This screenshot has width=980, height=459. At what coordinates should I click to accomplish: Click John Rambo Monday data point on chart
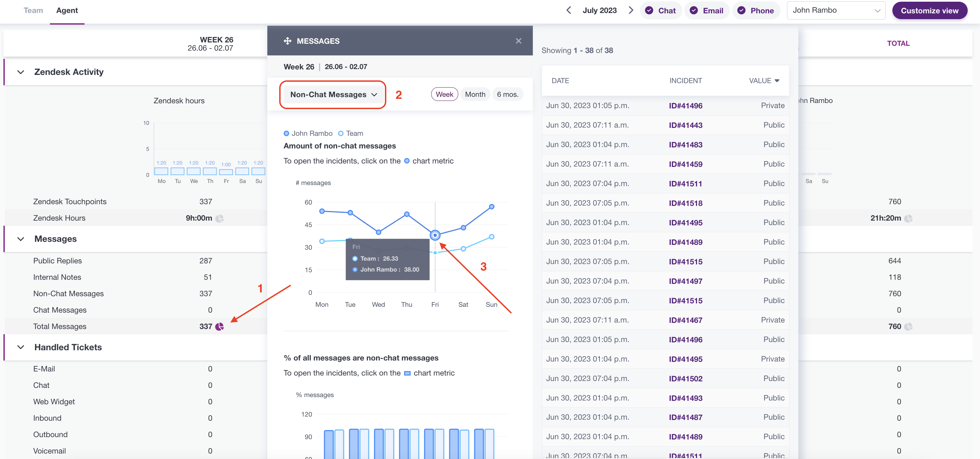(322, 211)
